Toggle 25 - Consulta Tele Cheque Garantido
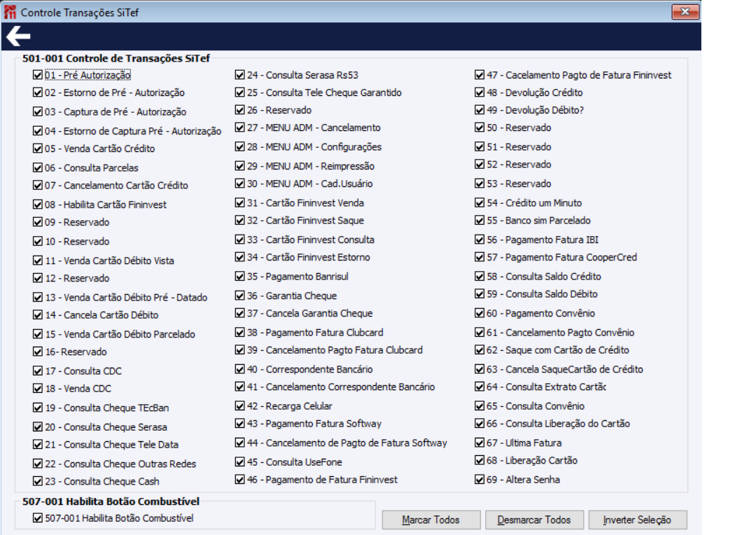This screenshot has height=535, width=756. [239, 92]
